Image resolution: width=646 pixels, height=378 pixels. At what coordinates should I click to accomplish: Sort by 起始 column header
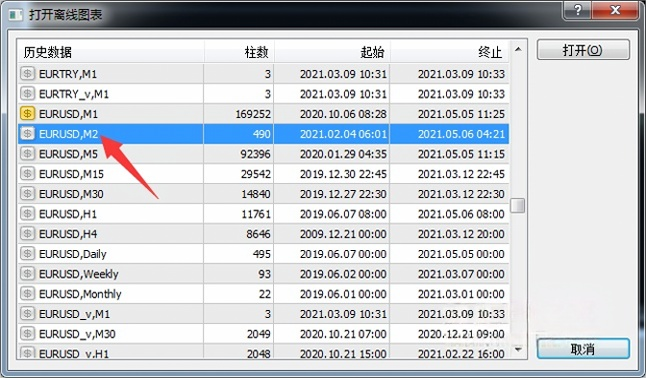coord(332,52)
